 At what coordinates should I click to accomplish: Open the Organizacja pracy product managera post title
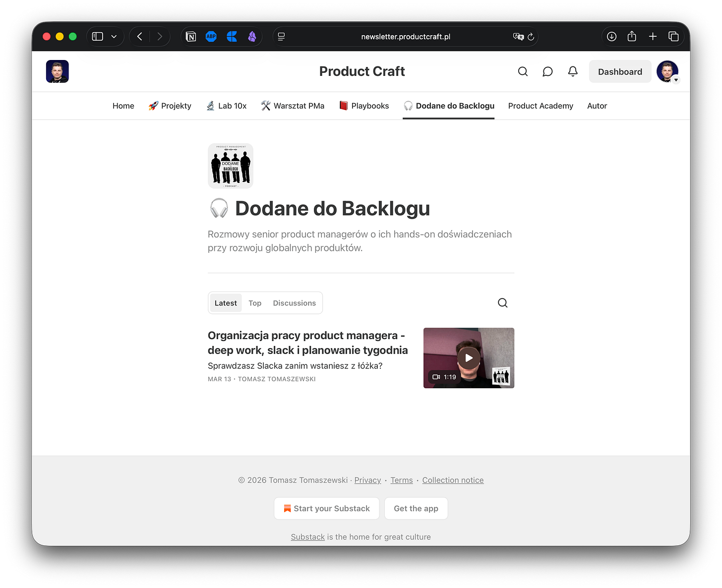click(308, 343)
